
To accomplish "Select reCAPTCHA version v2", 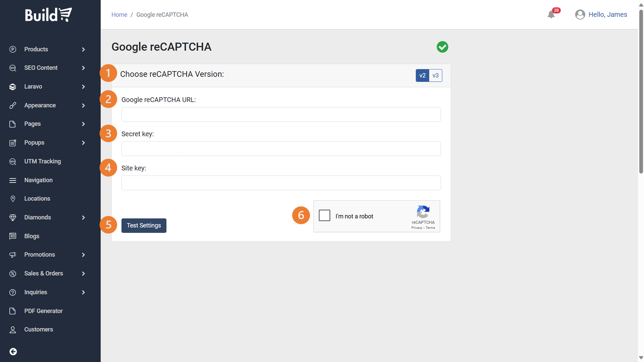I will [x=422, y=76].
